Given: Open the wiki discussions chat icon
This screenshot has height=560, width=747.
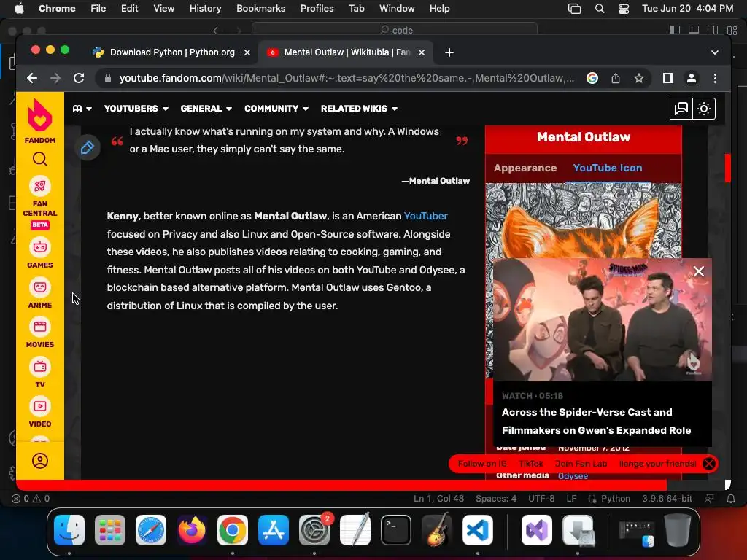Looking at the screenshot, I should tap(681, 109).
